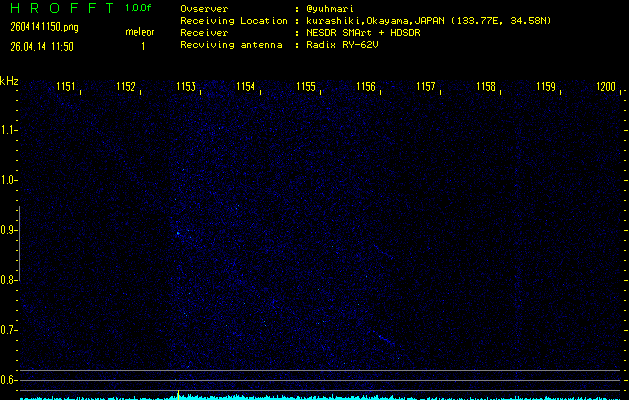Click the 1151 time marker
Screen dimensions: 629x400
click(x=66, y=87)
